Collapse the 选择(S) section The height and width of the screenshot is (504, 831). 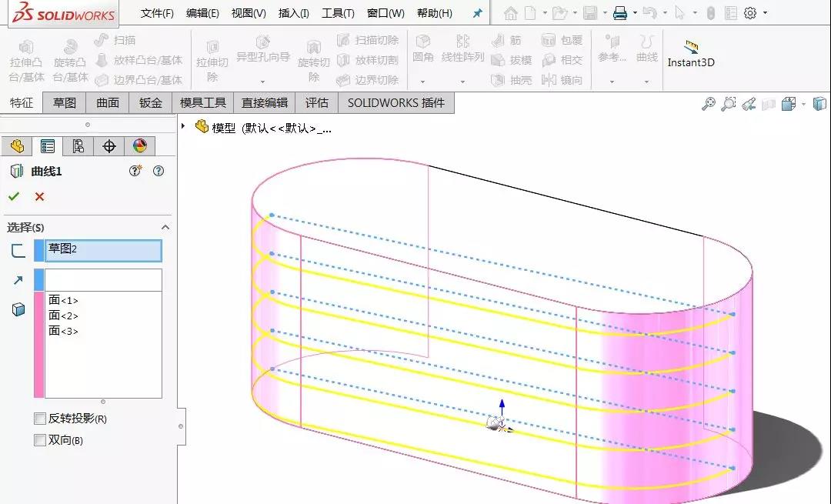tap(164, 227)
